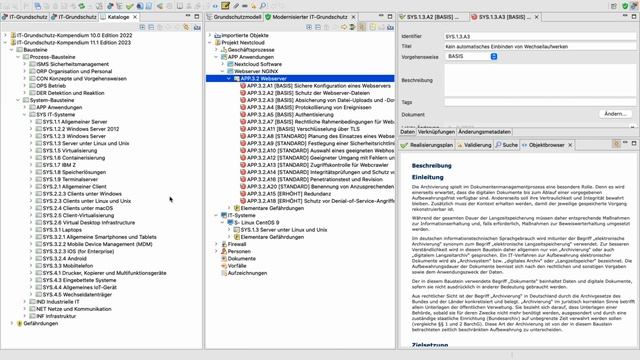This screenshot has height=360, width=640.
Task: Click the pencil icon in main toolbar
Action: tap(236, 6)
